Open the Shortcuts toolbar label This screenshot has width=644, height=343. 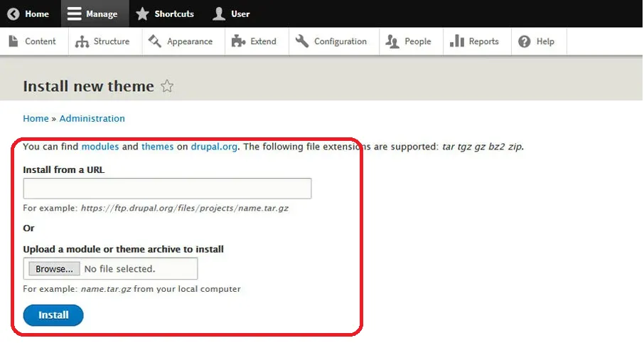coord(174,14)
